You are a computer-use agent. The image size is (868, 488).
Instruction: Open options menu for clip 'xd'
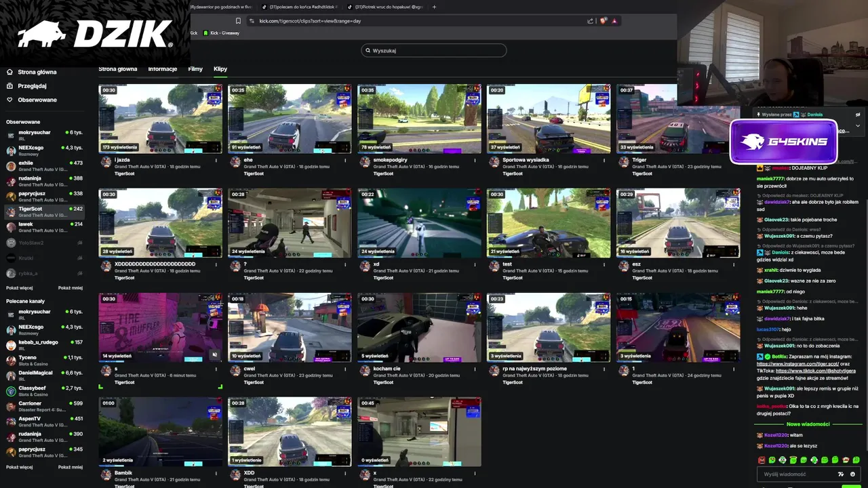[x=475, y=265]
